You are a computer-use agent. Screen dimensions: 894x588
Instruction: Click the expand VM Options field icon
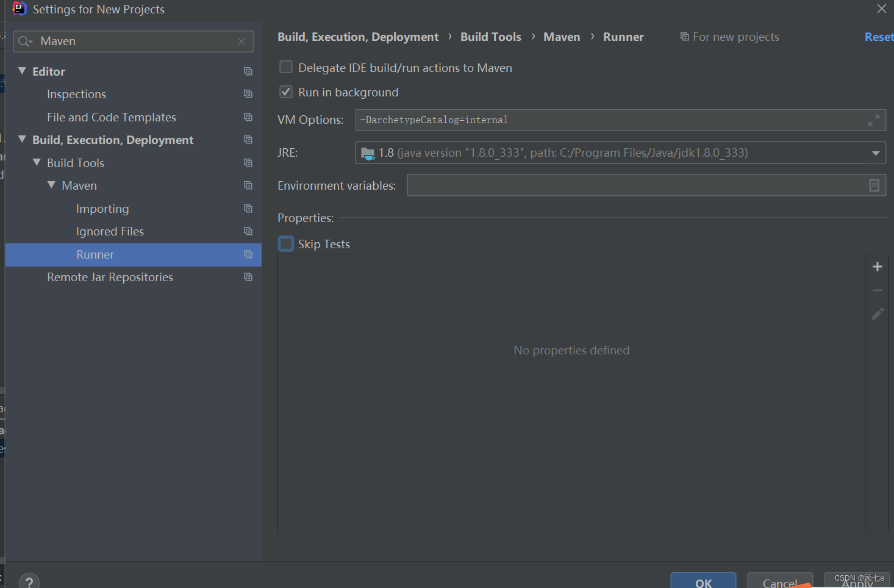click(873, 120)
